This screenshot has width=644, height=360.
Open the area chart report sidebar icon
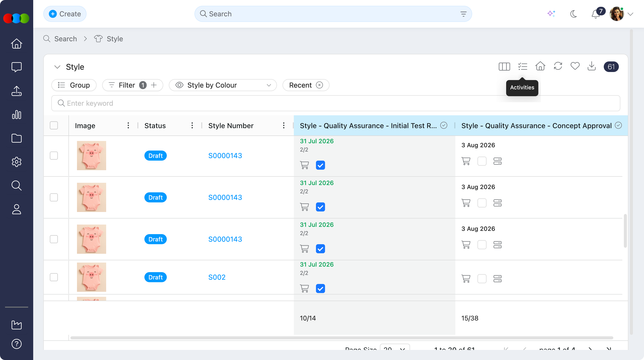17,325
